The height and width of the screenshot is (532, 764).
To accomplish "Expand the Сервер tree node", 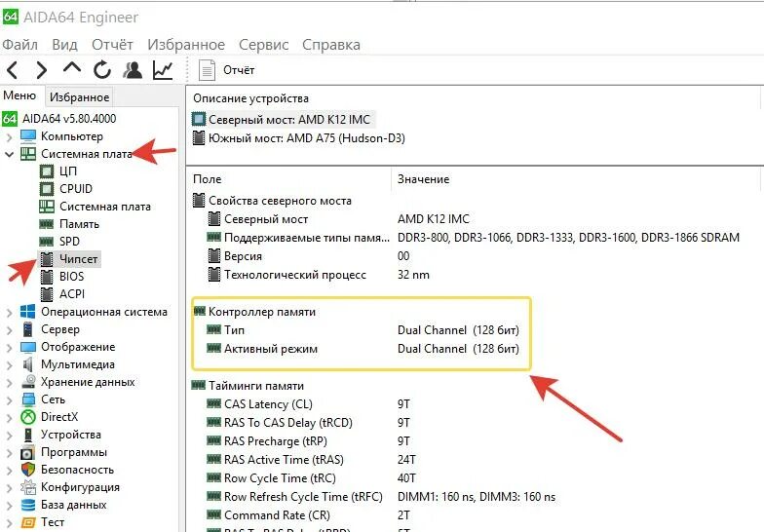I will pyautogui.click(x=10, y=329).
